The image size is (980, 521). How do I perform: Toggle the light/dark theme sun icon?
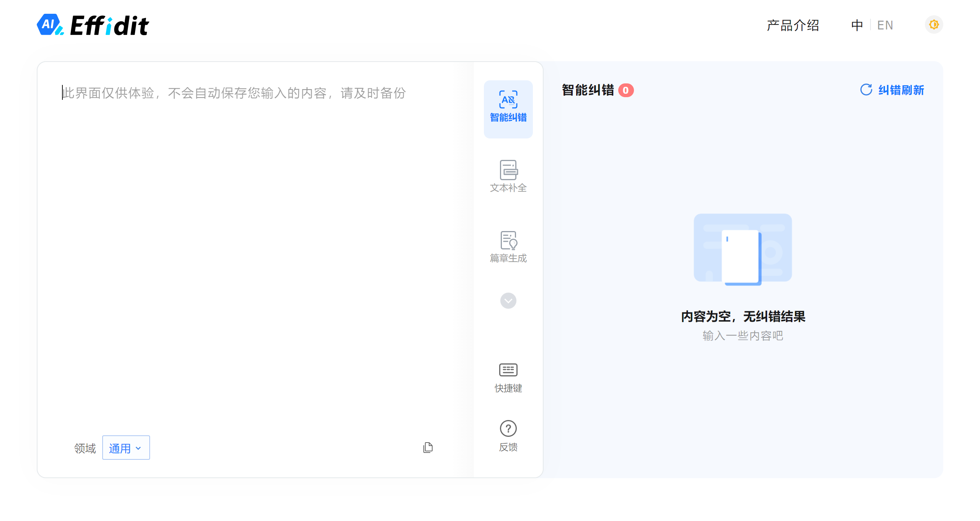click(x=934, y=25)
